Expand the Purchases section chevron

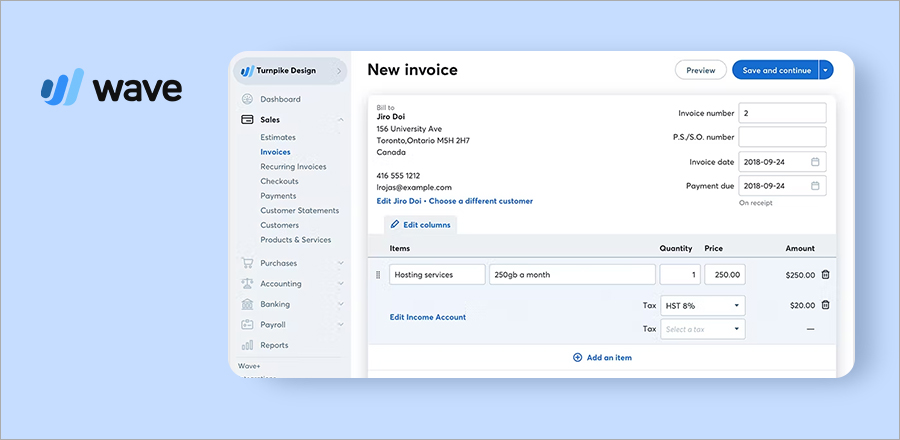coord(340,263)
